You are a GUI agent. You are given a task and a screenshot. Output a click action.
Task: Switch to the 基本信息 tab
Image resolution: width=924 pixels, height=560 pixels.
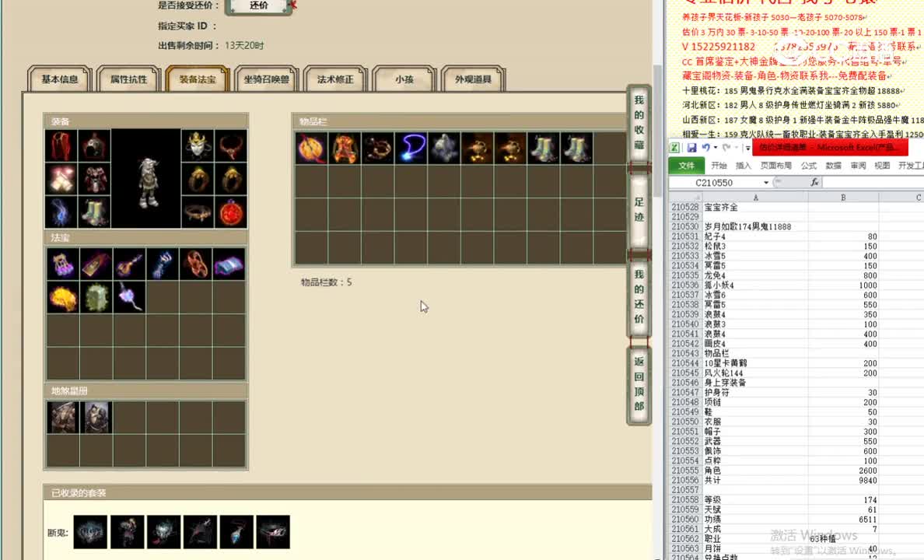click(x=60, y=79)
